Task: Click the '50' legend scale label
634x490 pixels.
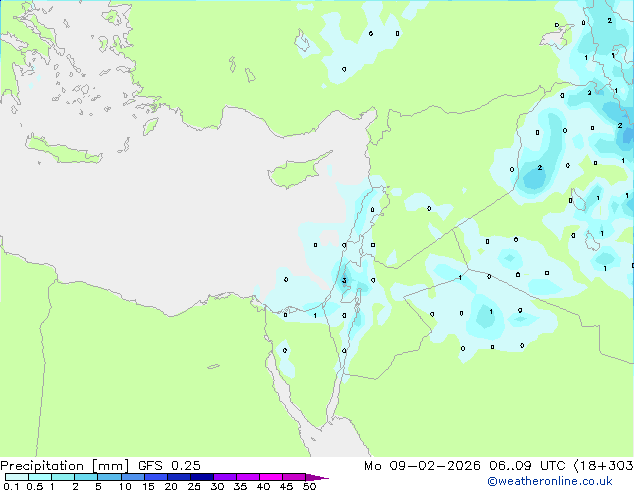Action: pos(309,486)
